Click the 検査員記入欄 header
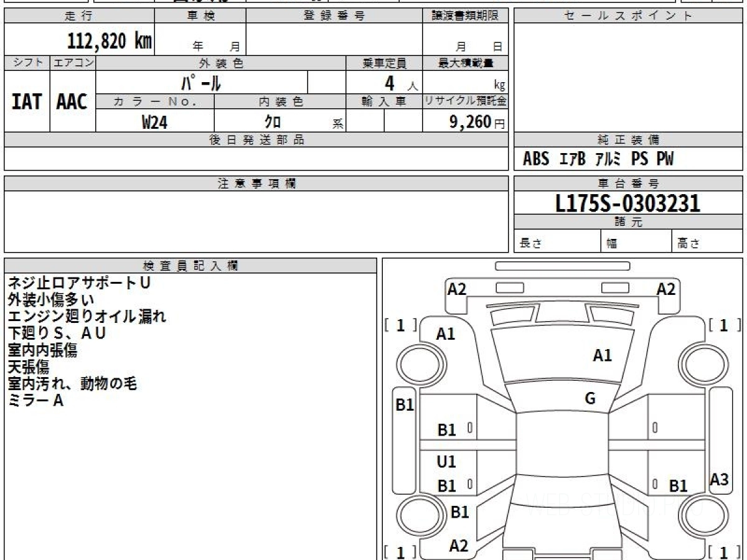The image size is (747, 560). [190, 266]
